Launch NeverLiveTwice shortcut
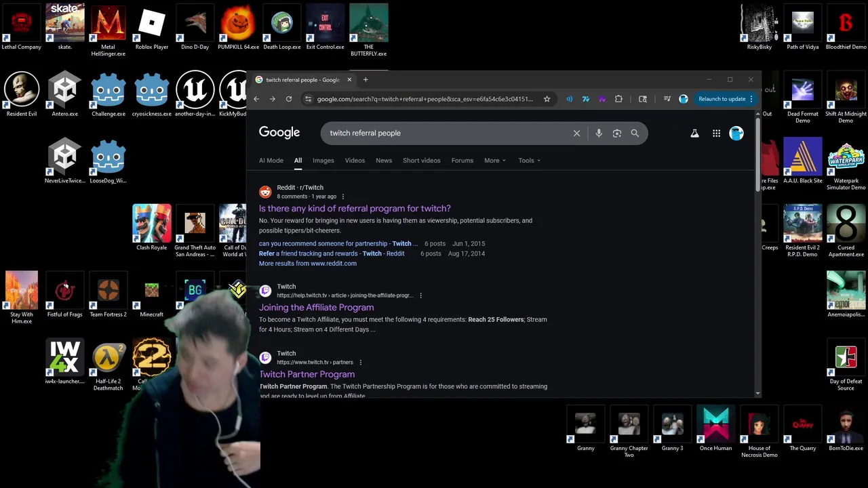 coord(65,161)
